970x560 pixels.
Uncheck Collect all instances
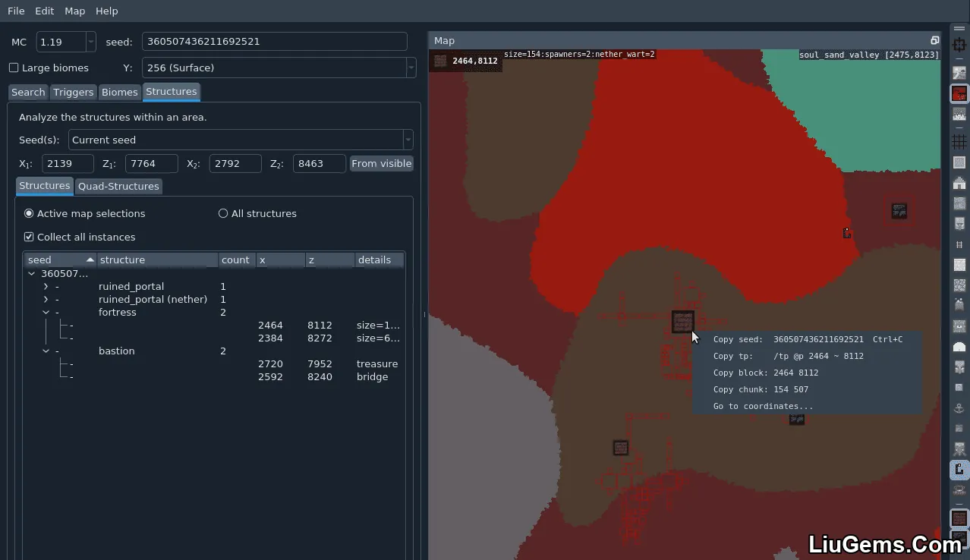pos(29,237)
